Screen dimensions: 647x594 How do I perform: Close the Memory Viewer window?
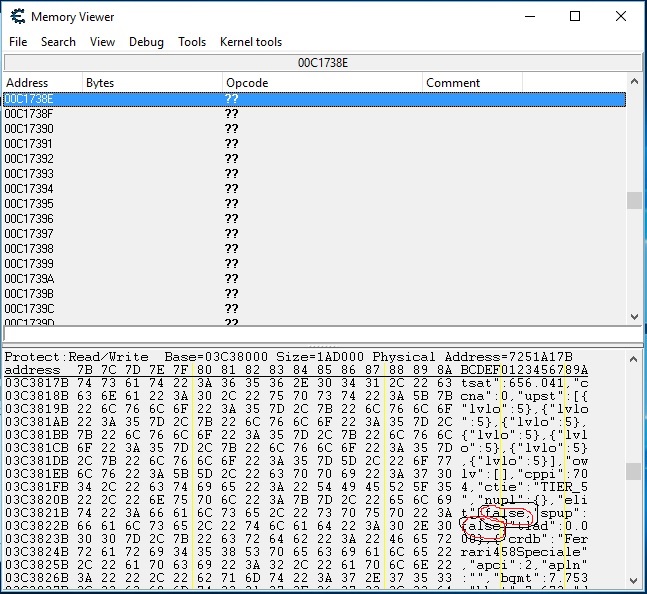(621, 17)
